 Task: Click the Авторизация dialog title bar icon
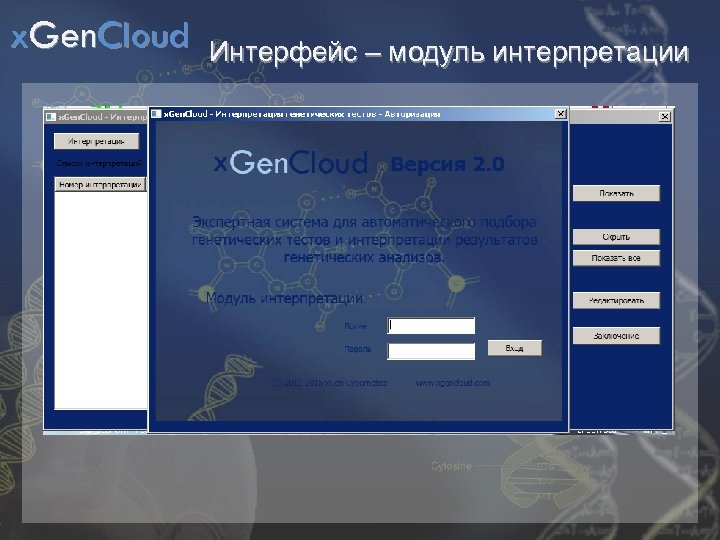[x=156, y=113]
